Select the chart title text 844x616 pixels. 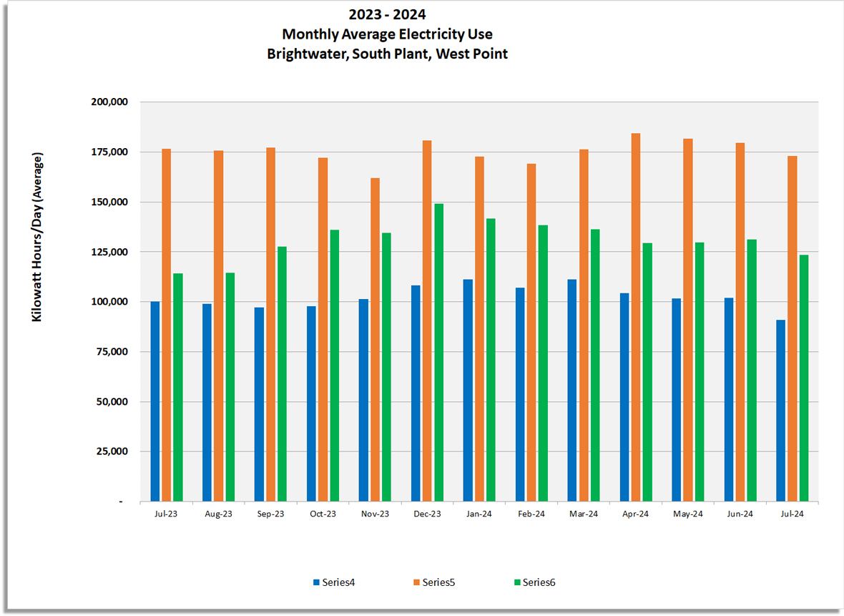click(387, 34)
